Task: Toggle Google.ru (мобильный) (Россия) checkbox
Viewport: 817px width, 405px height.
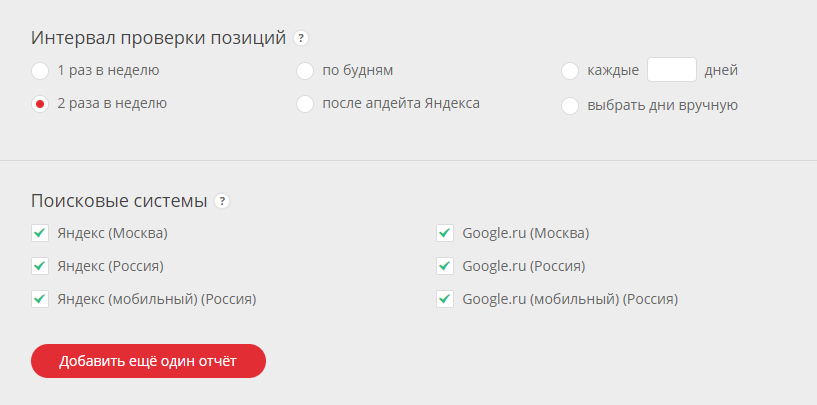Action: [x=445, y=299]
